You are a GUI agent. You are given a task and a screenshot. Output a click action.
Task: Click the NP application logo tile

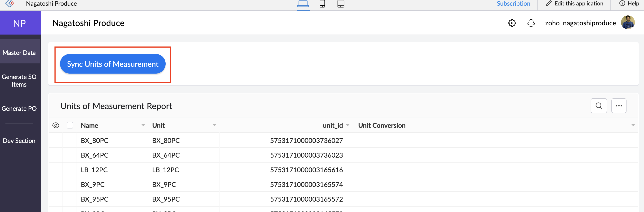click(20, 23)
